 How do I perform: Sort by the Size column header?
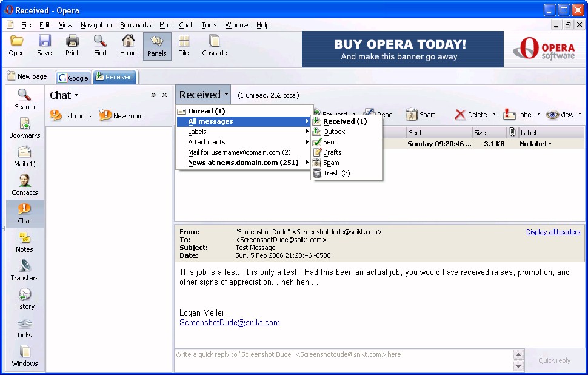tap(489, 132)
